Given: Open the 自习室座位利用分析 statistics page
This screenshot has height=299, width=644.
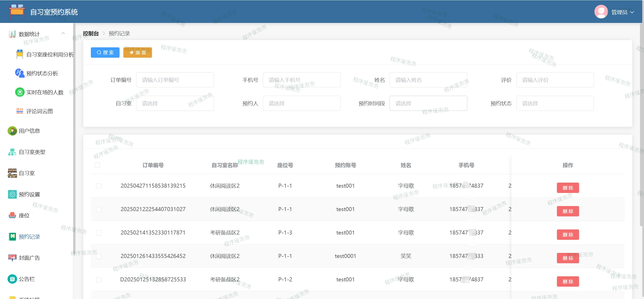Looking at the screenshot, I should click(49, 54).
